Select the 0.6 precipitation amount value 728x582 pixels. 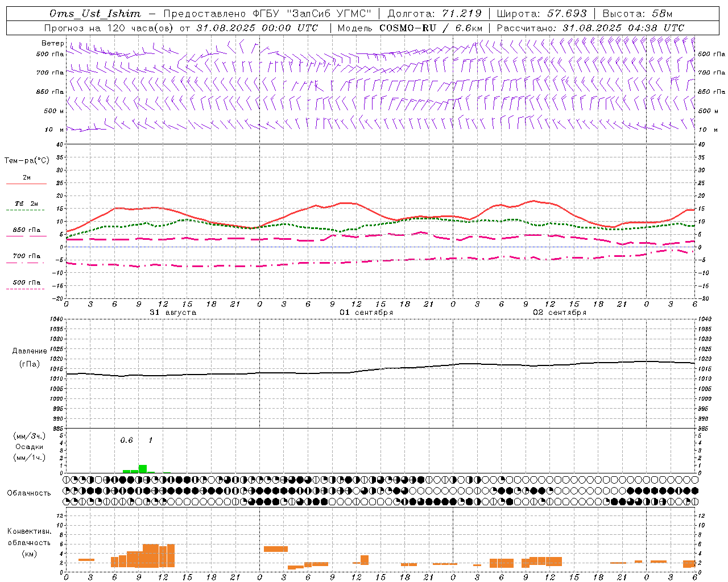(x=126, y=440)
